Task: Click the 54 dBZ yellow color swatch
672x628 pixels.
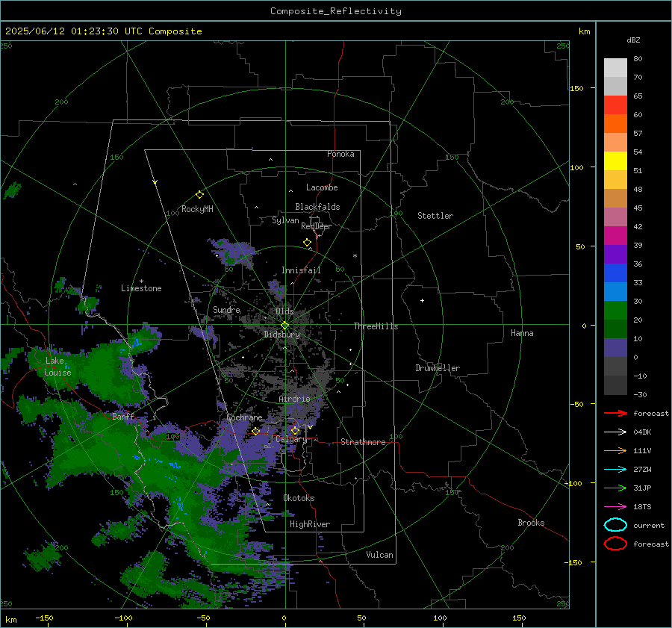Action: click(615, 161)
